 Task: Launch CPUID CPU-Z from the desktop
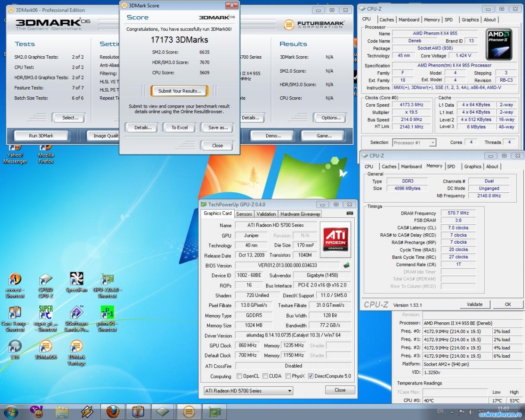(x=45, y=285)
